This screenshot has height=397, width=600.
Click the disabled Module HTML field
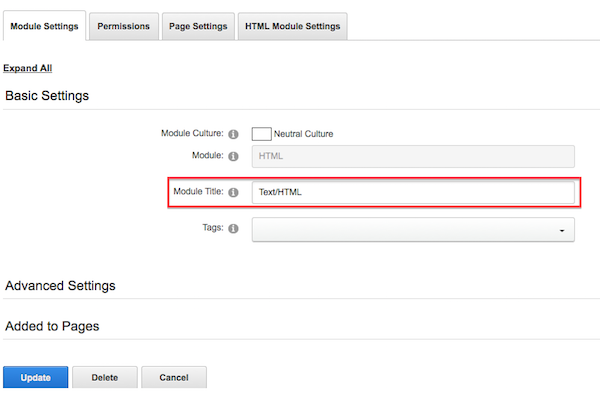click(x=413, y=156)
